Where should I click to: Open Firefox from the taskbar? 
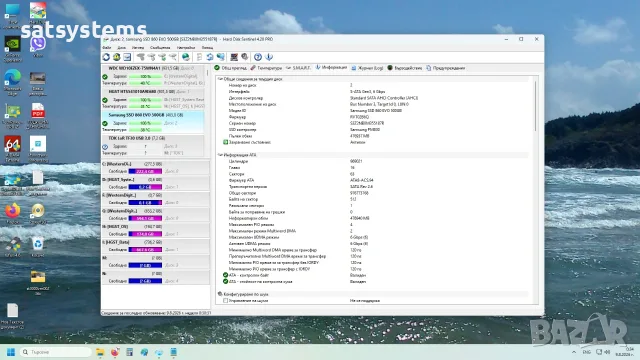[115, 352]
